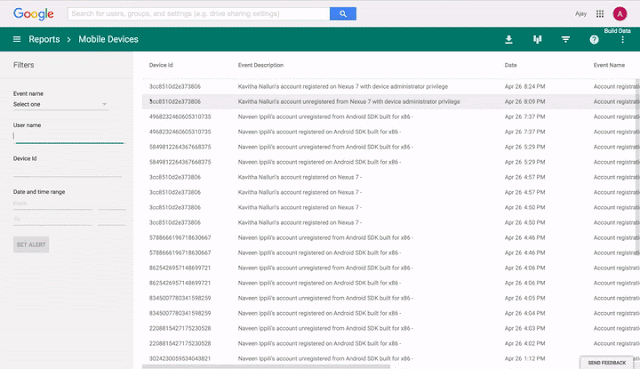Focus the User name filter field

pos(69,136)
